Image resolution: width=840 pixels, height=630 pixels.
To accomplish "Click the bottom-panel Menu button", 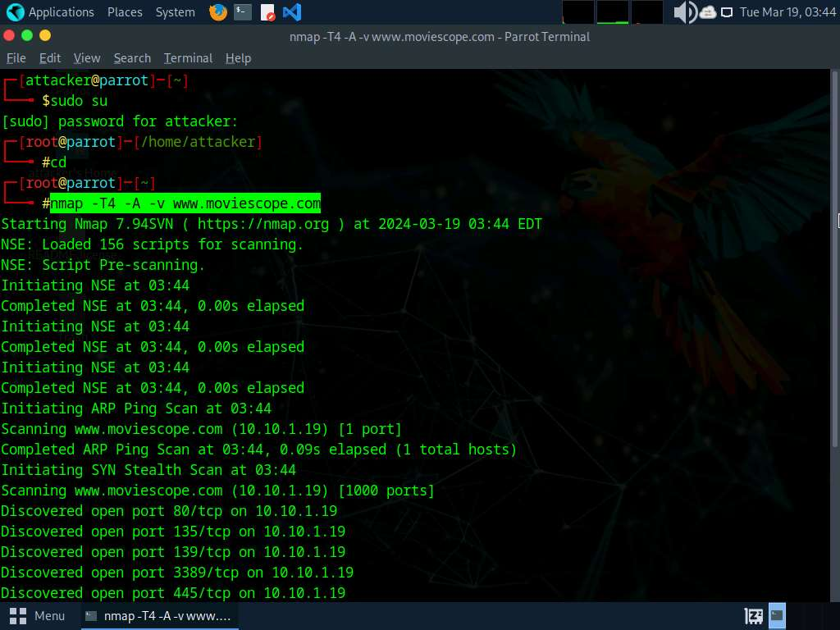I will click(x=38, y=615).
